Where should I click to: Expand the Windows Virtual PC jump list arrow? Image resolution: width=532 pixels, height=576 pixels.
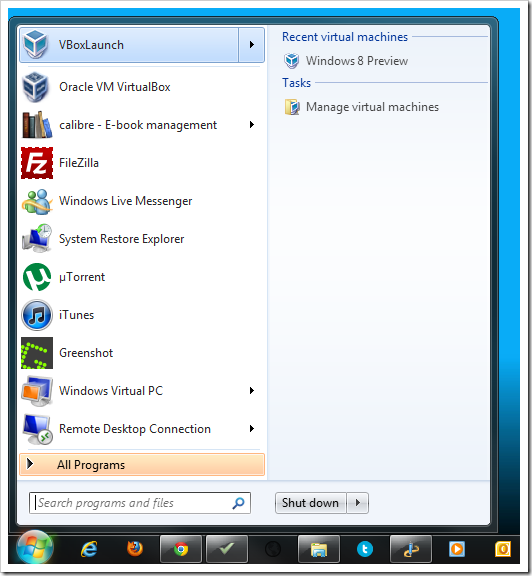[x=252, y=391]
